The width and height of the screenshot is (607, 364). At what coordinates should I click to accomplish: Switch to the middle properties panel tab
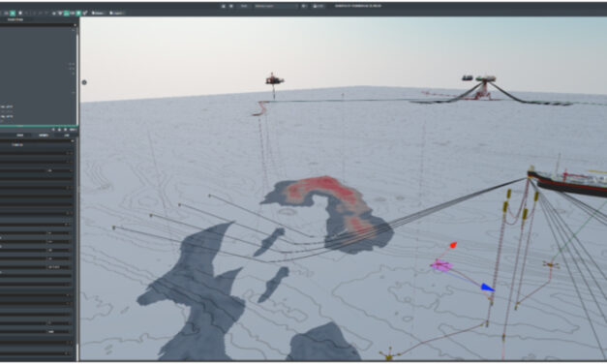(x=44, y=136)
